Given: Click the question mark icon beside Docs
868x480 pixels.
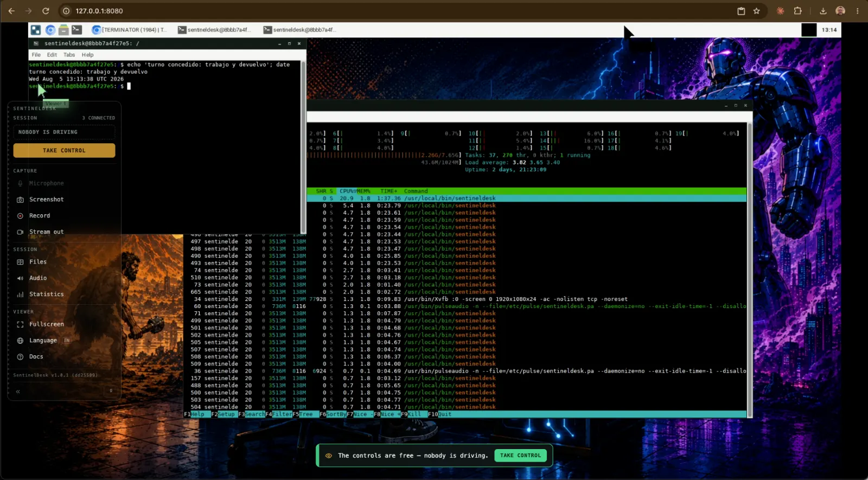Looking at the screenshot, I should (x=20, y=357).
